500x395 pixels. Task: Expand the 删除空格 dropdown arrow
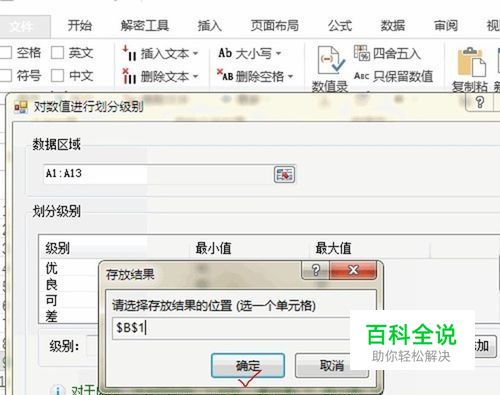[x=291, y=76]
